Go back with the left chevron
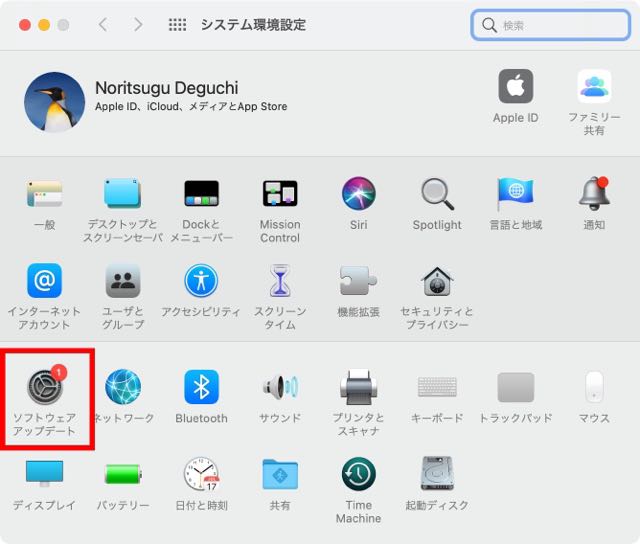 [x=104, y=25]
